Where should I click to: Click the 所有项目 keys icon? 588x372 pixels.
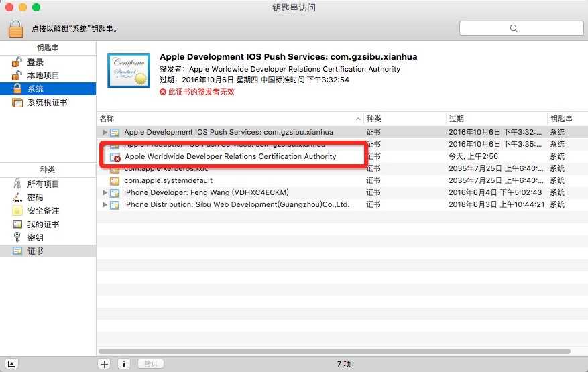point(17,184)
